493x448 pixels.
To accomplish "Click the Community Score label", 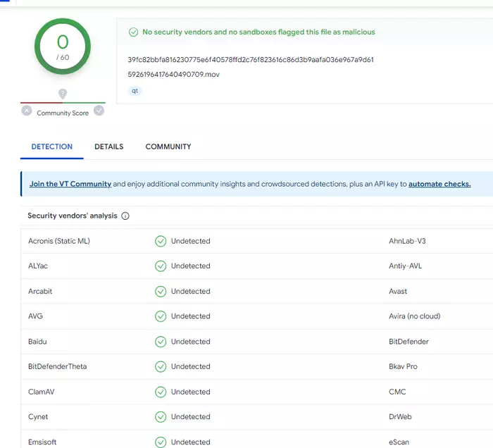I will coord(63,113).
